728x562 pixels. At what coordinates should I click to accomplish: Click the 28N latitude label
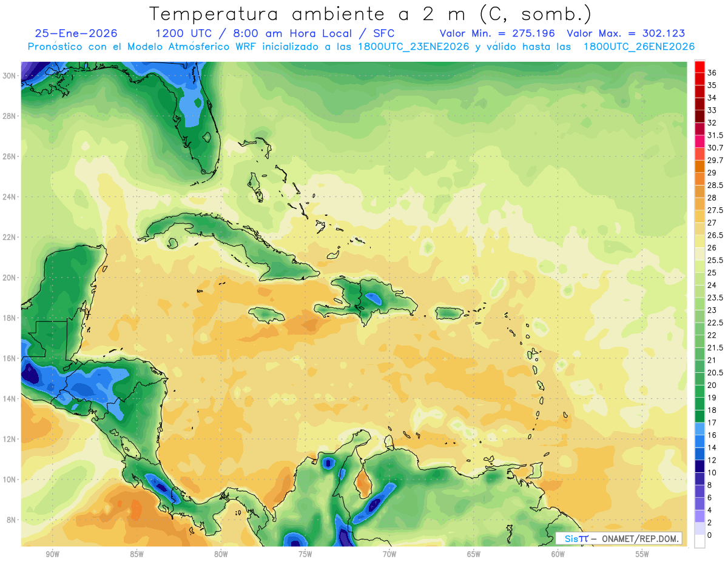(10, 116)
